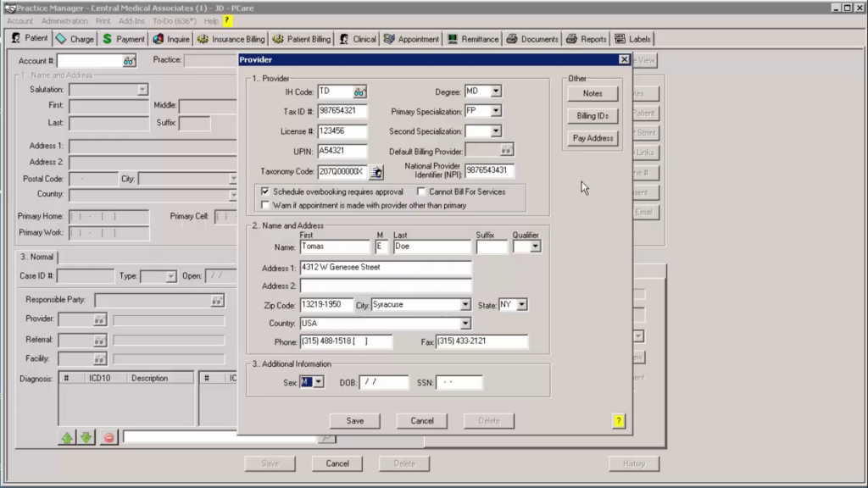Image resolution: width=868 pixels, height=488 pixels.
Task: Open the Administration menu
Action: [64, 21]
